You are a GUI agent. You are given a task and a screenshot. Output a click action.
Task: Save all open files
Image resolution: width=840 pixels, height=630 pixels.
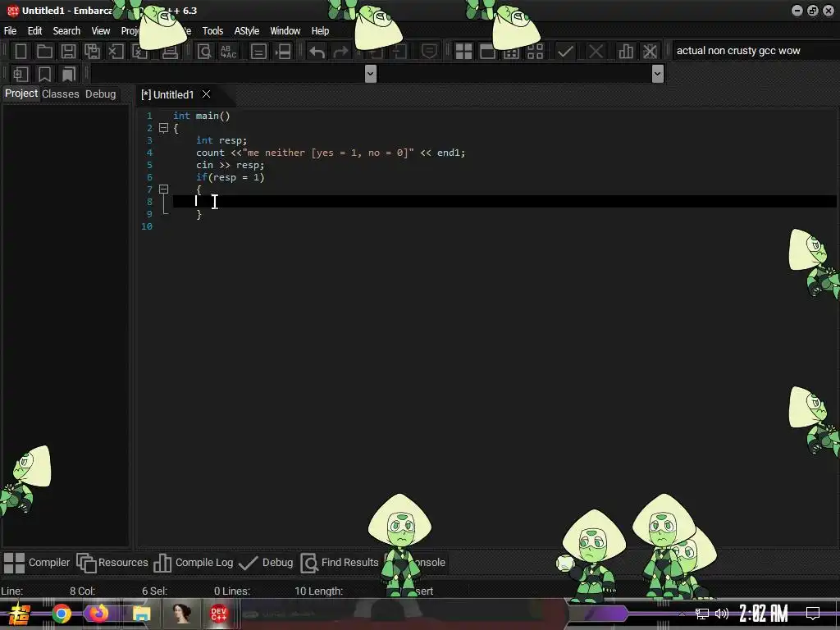92,52
